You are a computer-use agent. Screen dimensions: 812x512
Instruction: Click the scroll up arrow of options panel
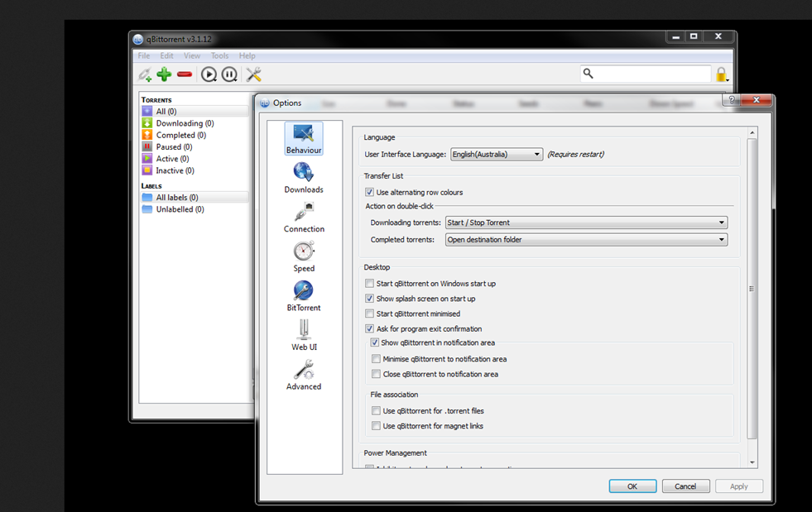(x=752, y=133)
